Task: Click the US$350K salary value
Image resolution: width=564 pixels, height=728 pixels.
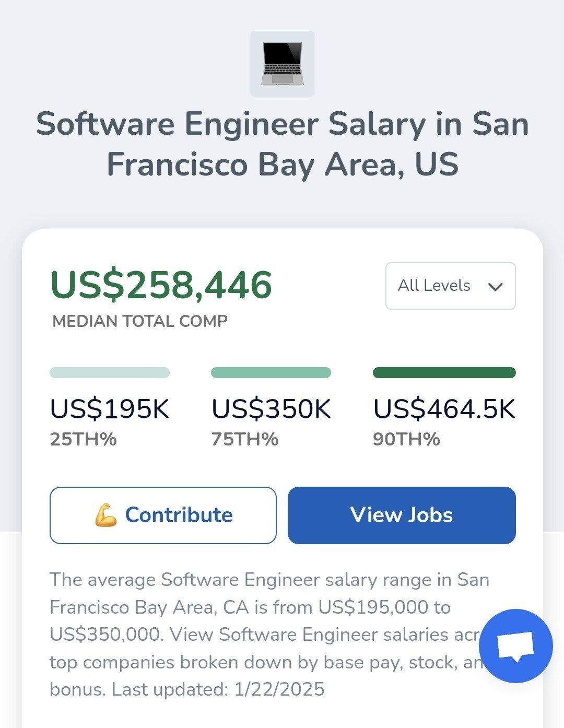Action: pyautogui.click(x=271, y=409)
